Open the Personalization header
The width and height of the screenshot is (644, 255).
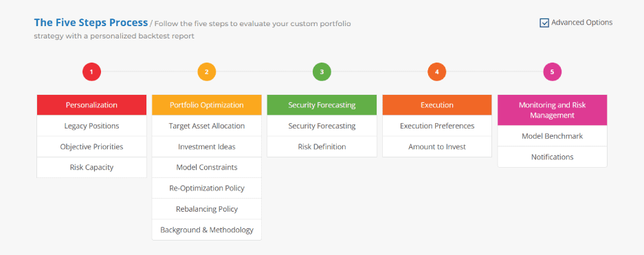(91, 105)
